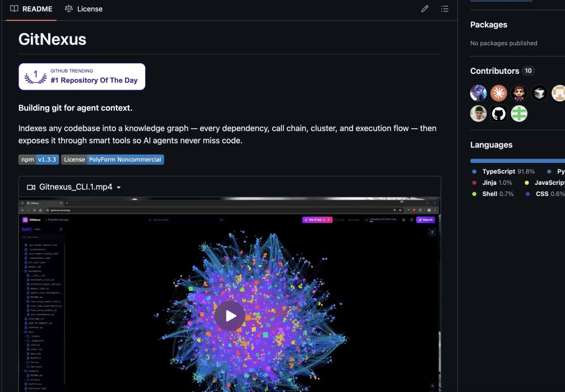Image resolution: width=565 pixels, height=392 pixels.
Task: Open the pixel-art character contributor avatar
Action: (519, 93)
